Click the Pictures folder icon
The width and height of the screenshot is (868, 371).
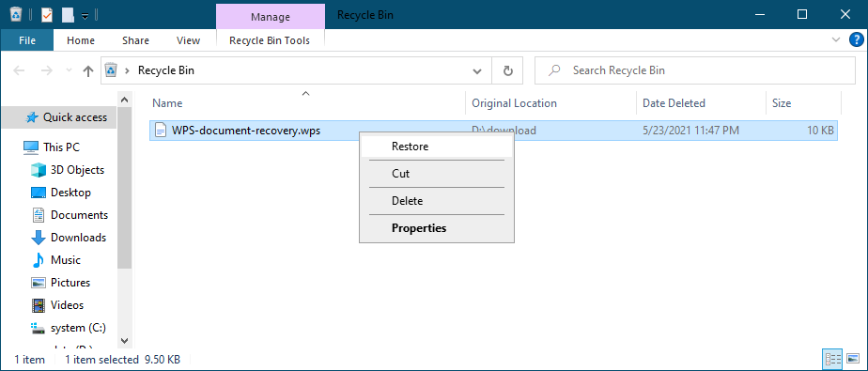(x=38, y=283)
